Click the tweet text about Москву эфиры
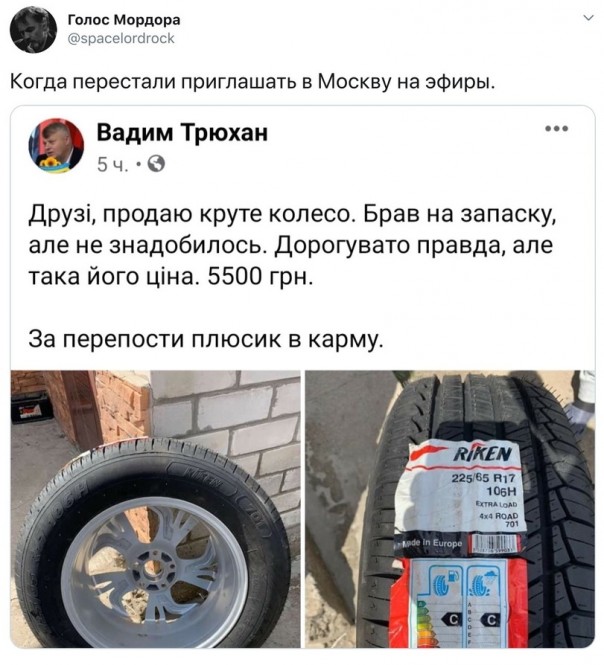Viewport: 604px width, 665px height. 252,82
